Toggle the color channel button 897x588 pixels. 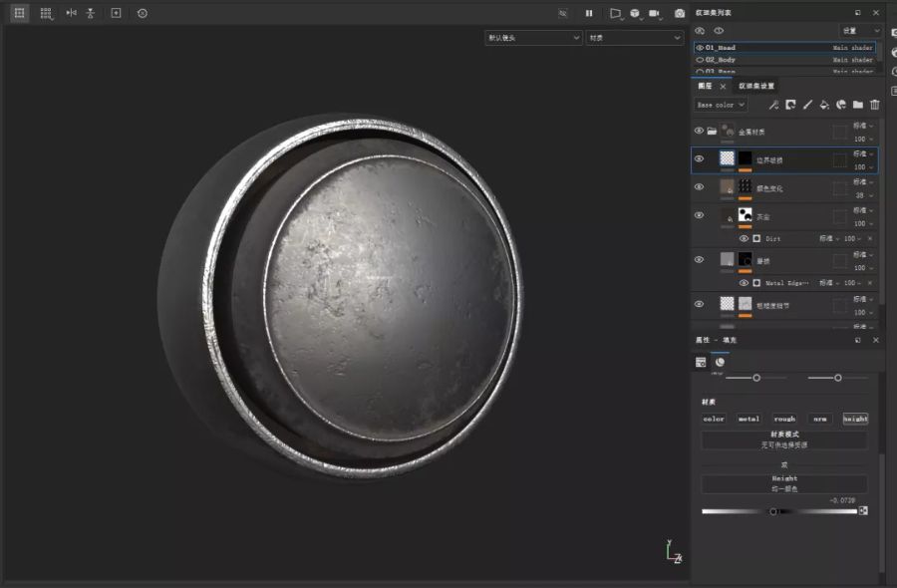714,419
